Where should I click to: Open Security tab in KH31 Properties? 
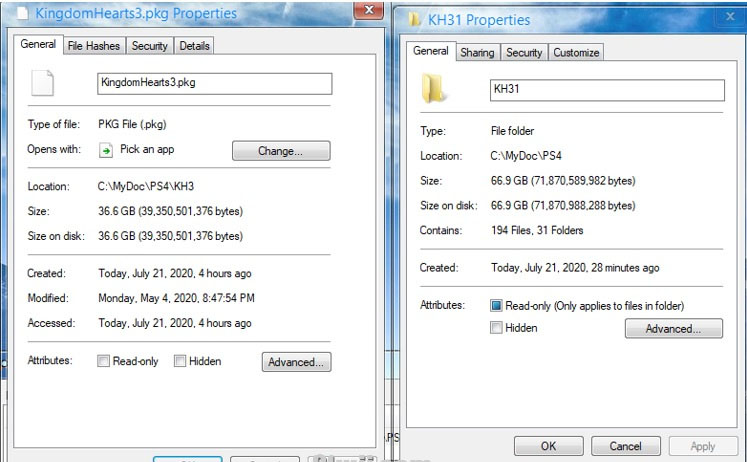point(524,52)
